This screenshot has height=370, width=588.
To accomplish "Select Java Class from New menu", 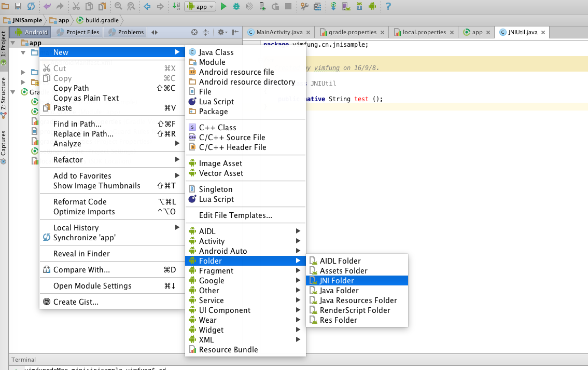I will click(x=216, y=52).
